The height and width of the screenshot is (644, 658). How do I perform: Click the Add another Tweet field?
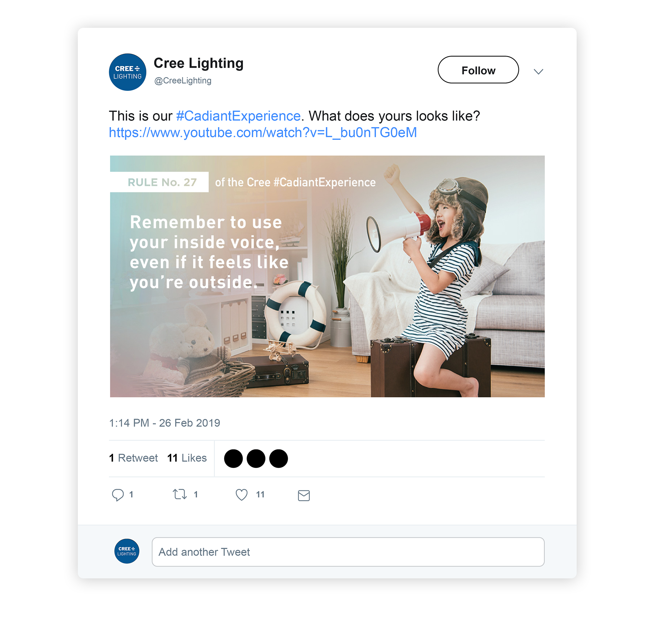click(348, 552)
